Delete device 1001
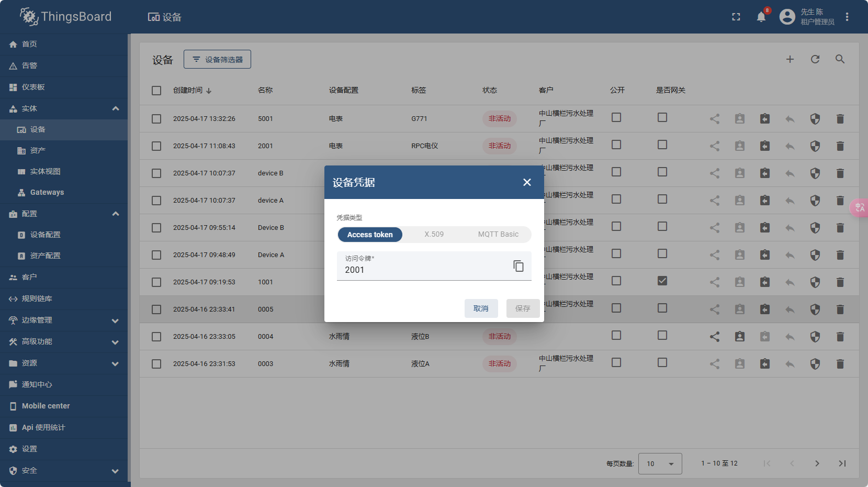 (x=840, y=282)
